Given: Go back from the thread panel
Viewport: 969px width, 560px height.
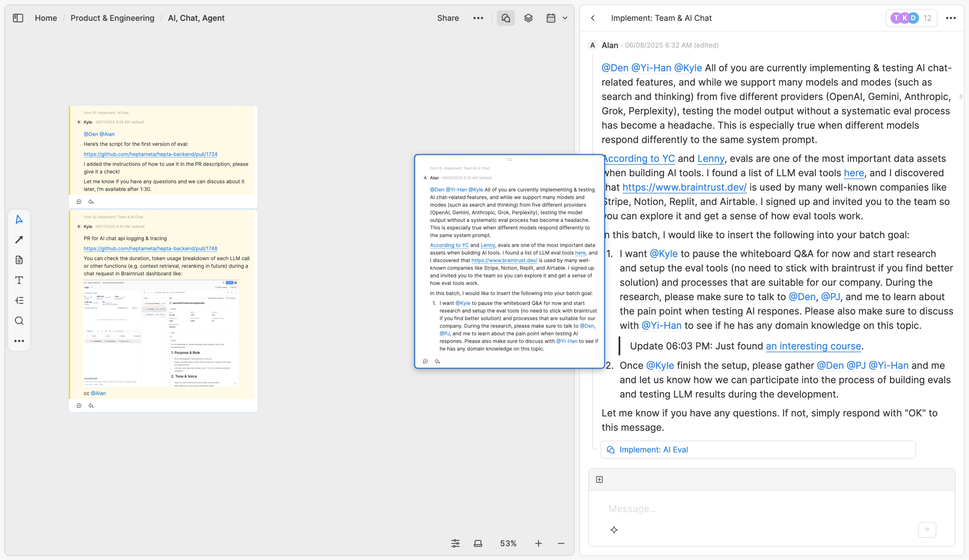Looking at the screenshot, I should [593, 18].
